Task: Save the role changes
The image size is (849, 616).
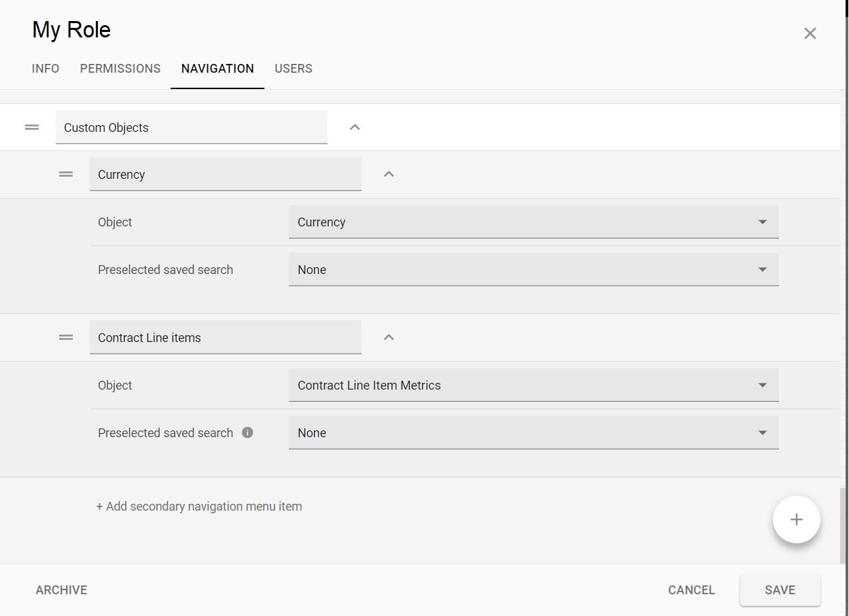Action: 780,590
